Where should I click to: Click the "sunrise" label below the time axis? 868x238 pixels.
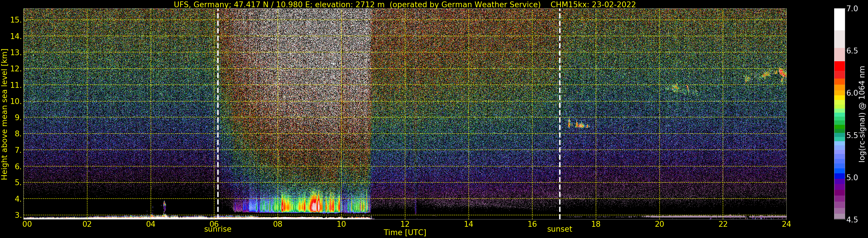[218, 229]
